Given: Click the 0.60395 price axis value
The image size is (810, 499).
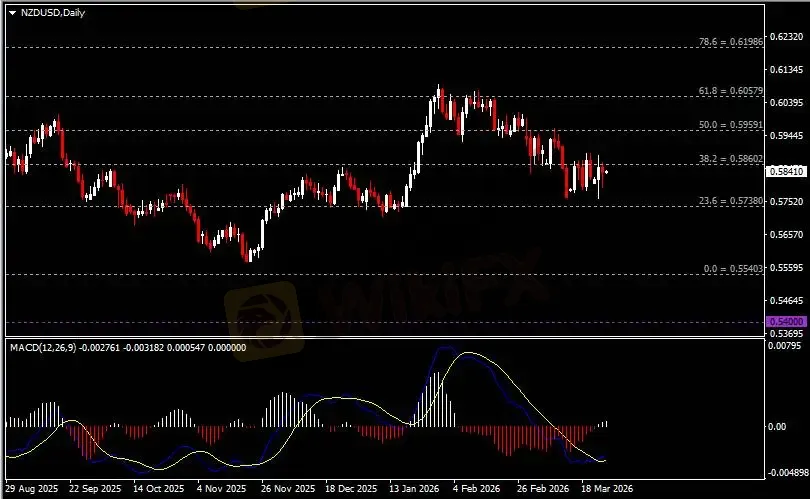Looking at the screenshot, I should [787, 103].
